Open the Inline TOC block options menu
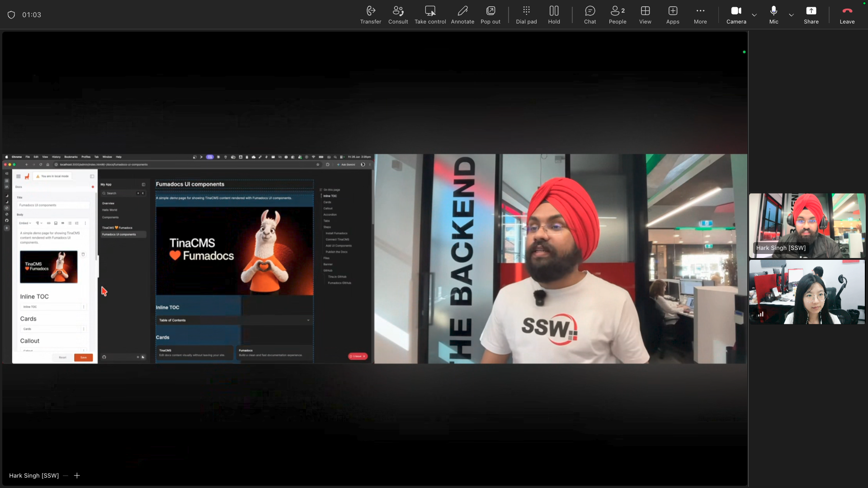Viewport: 868px width, 488px height. click(x=84, y=307)
